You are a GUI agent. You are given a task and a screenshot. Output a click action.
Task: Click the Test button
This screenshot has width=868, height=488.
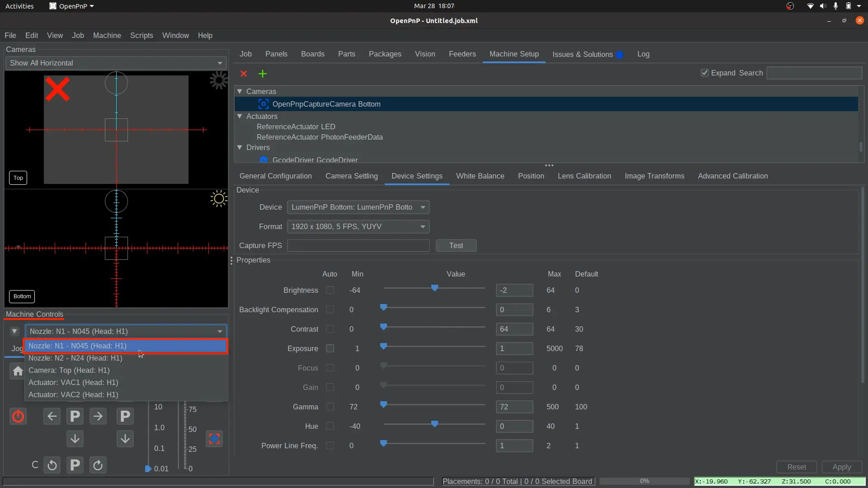click(456, 245)
